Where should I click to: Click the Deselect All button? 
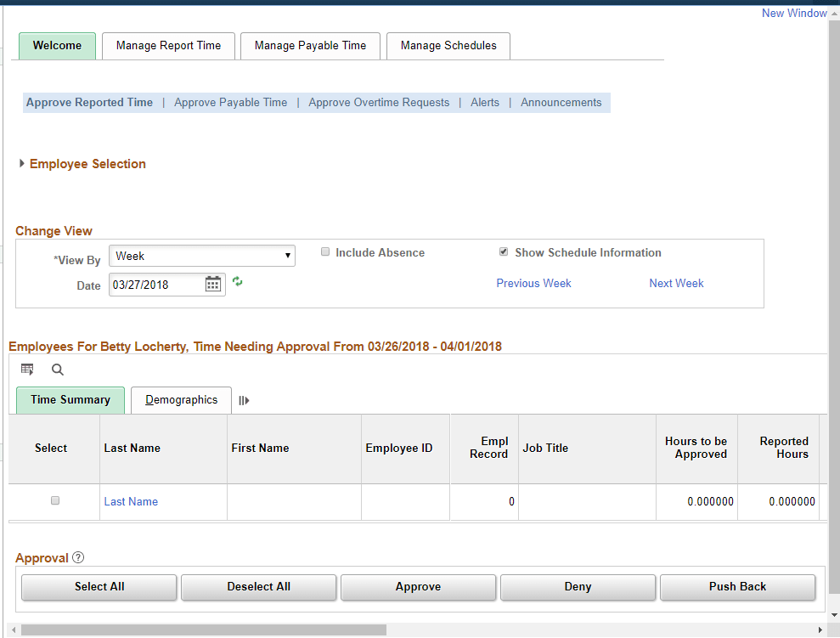pyautogui.click(x=258, y=586)
